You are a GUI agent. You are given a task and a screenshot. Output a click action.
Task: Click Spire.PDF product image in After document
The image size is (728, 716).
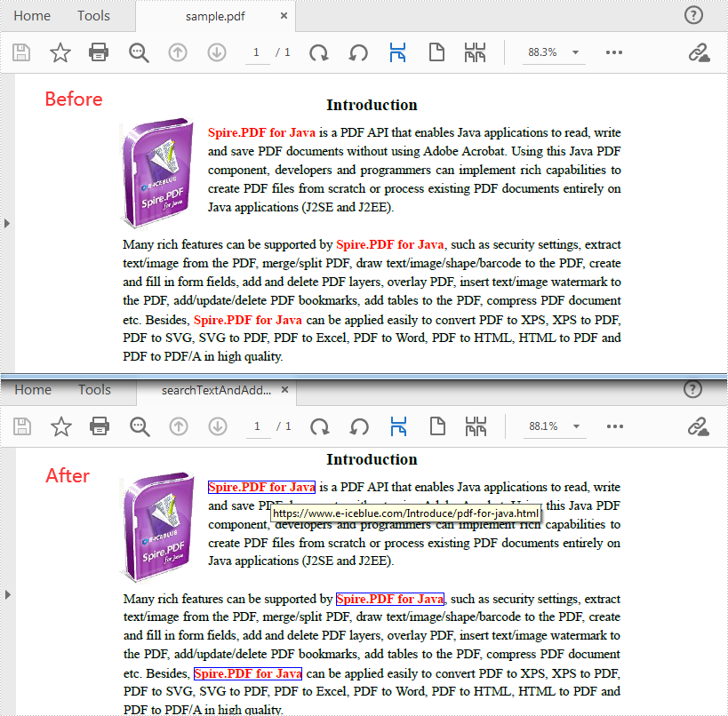point(158,528)
